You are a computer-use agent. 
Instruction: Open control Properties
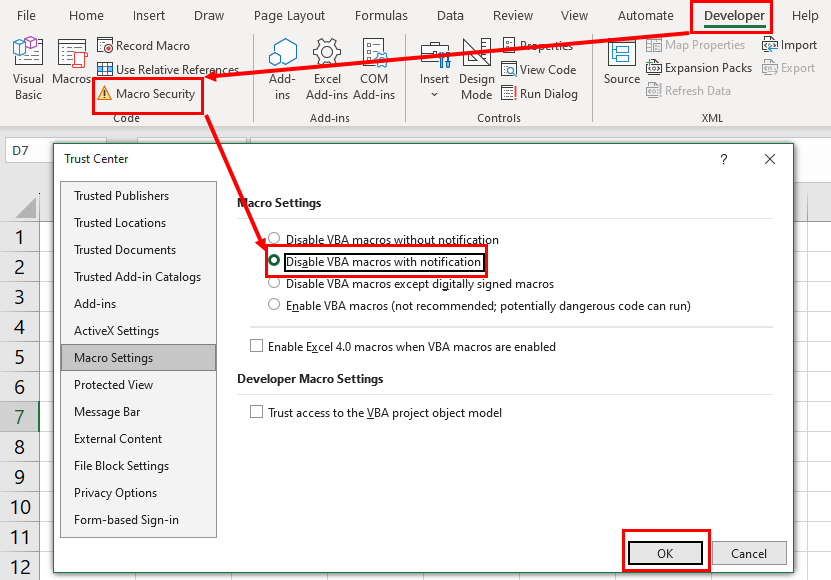[x=537, y=46]
